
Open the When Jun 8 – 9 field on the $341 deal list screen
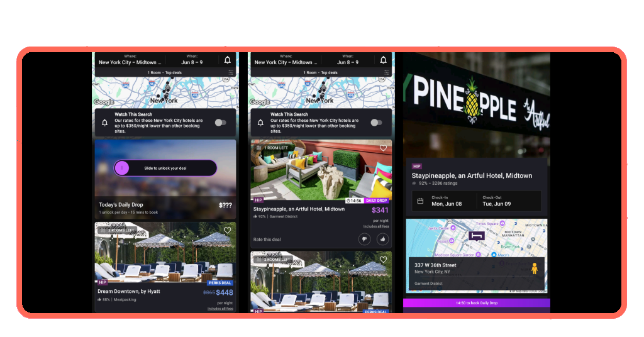pyautogui.click(x=348, y=60)
